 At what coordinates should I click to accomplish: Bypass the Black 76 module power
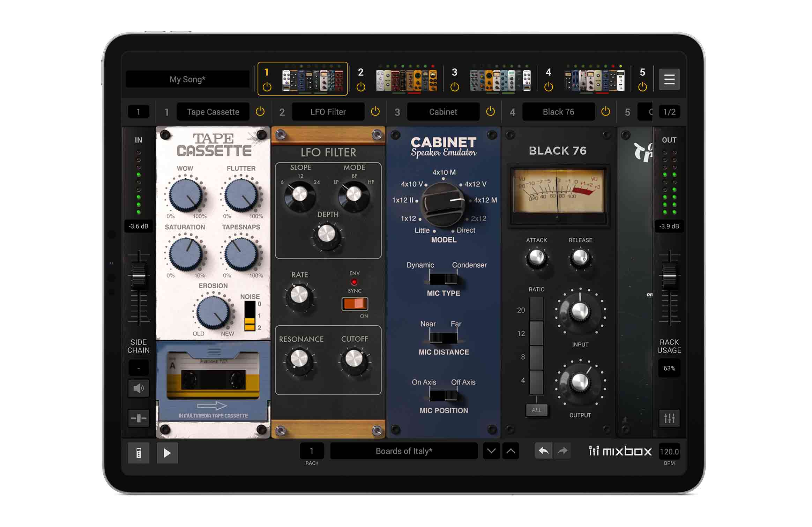pyautogui.click(x=605, y=112)
